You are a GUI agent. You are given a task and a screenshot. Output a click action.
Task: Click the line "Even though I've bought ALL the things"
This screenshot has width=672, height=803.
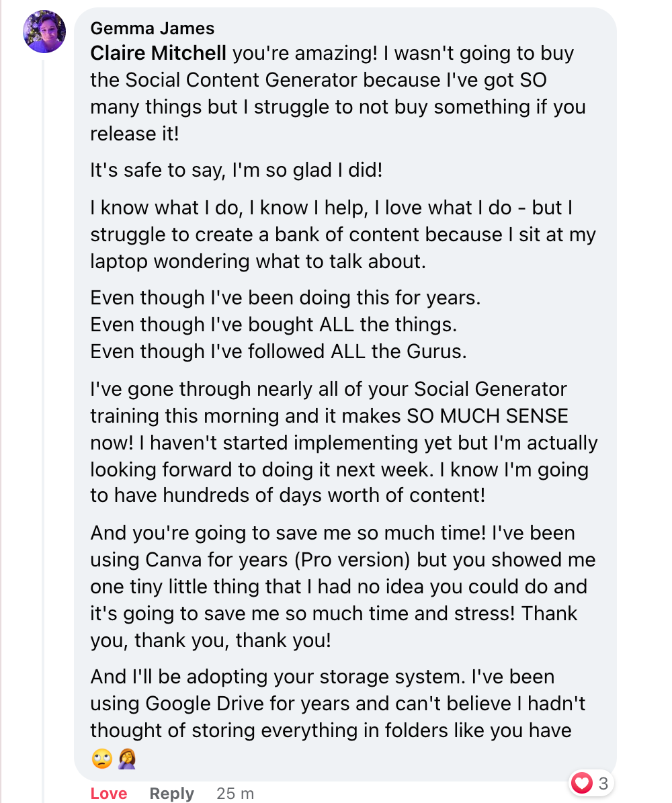click(x=274, y=325)
